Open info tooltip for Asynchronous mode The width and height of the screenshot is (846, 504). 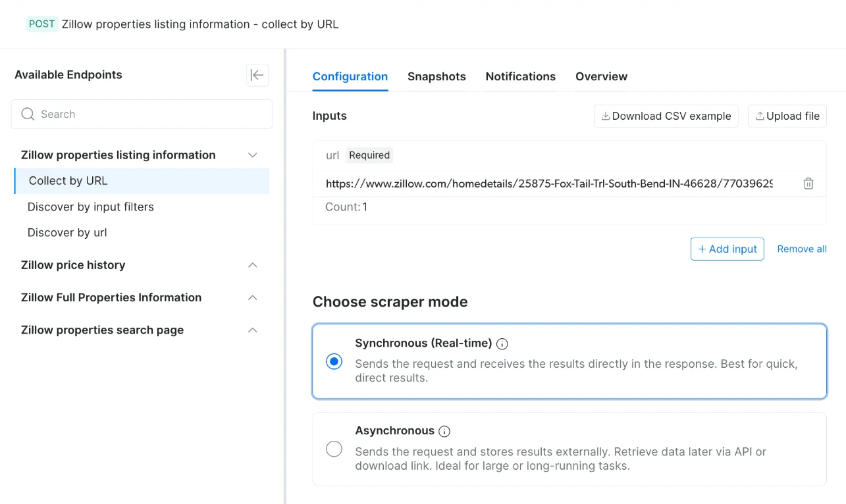444,432
